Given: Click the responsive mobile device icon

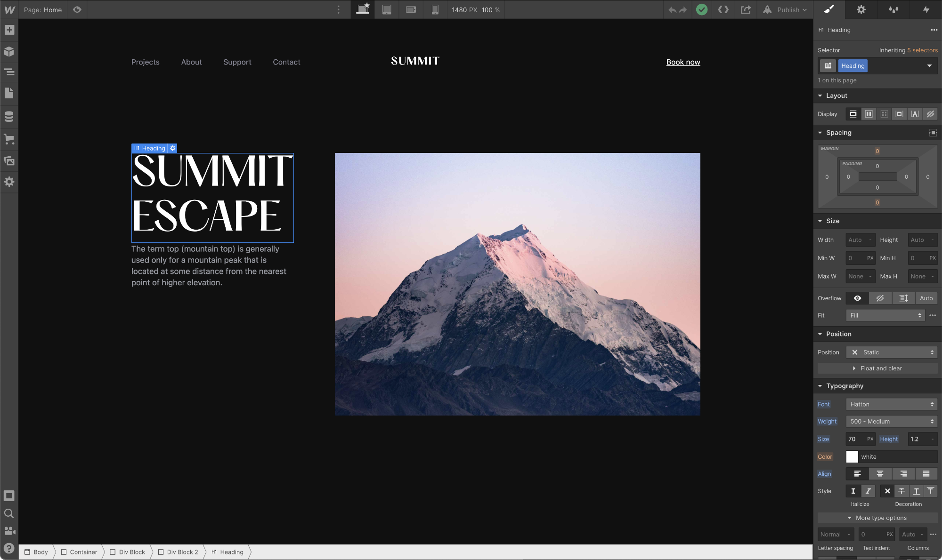Looking at the screenshot, I should (x=435, y=9).
